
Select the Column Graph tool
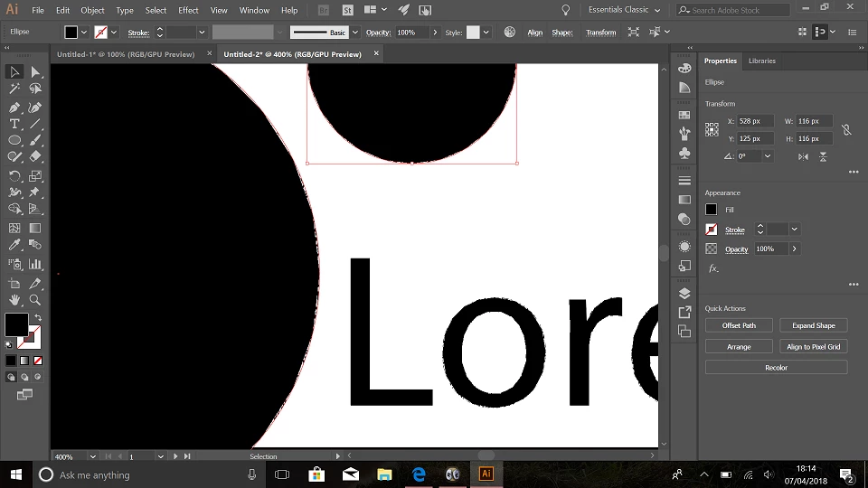click(35, 264)
